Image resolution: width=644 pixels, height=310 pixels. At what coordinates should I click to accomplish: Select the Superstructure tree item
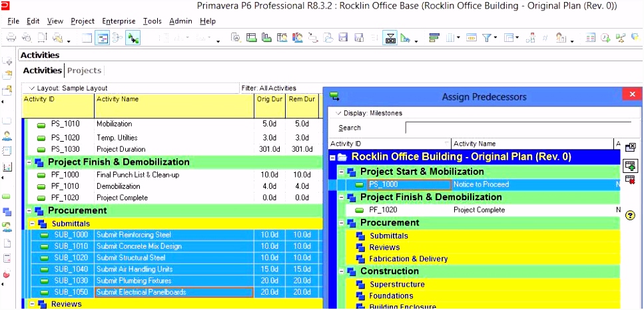click(x=397, y=285)
